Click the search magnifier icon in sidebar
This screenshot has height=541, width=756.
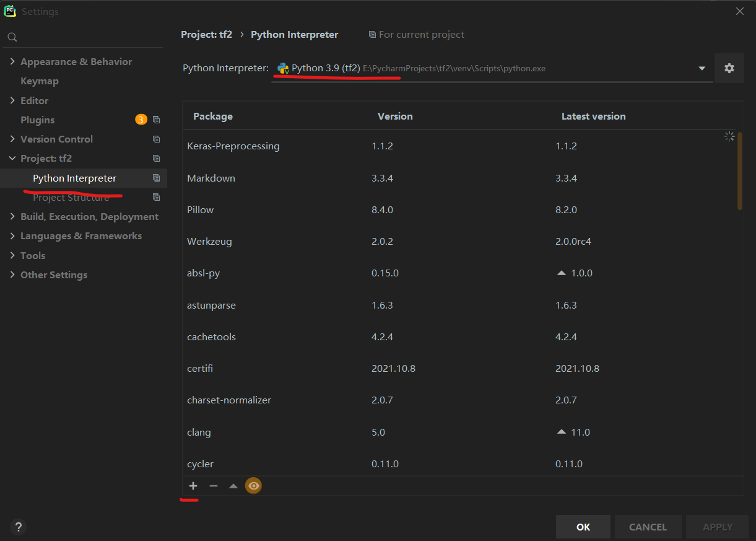tap(12, 38)
